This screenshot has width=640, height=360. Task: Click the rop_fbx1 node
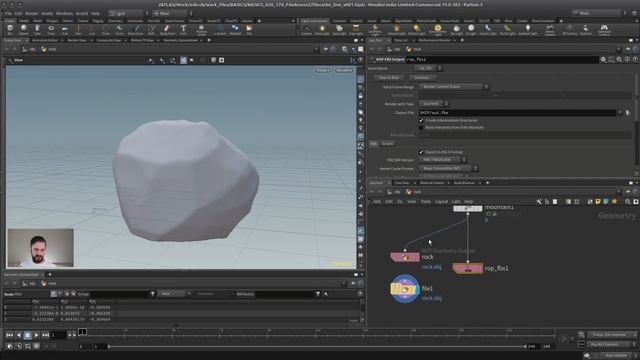pos(468,269)
